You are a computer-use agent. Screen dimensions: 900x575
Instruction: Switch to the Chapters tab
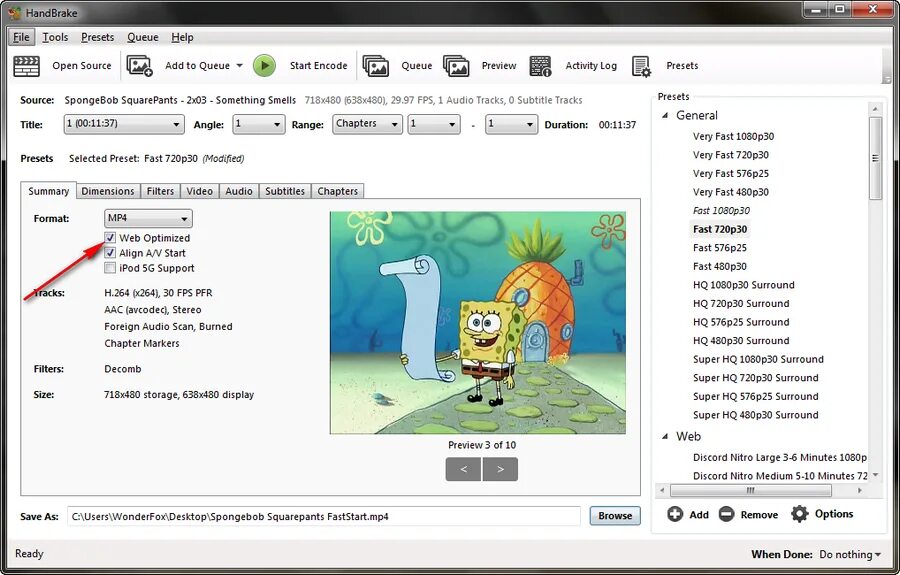pyautogui.click(x=338, y=191)
